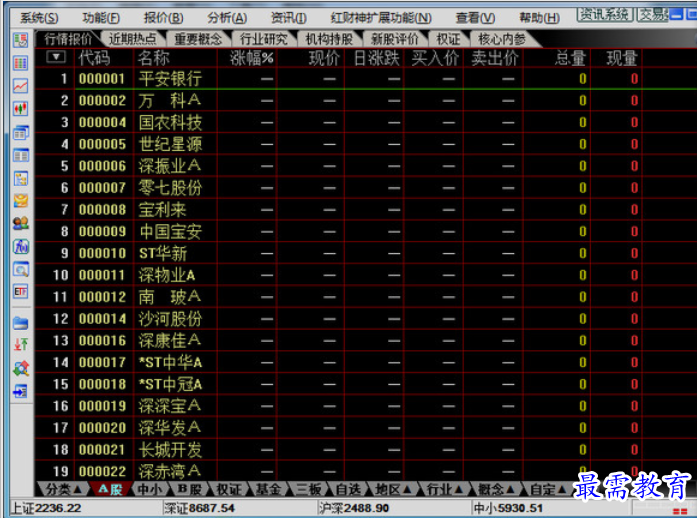Open the 资讯(I) menu

[x=288, y=18]
